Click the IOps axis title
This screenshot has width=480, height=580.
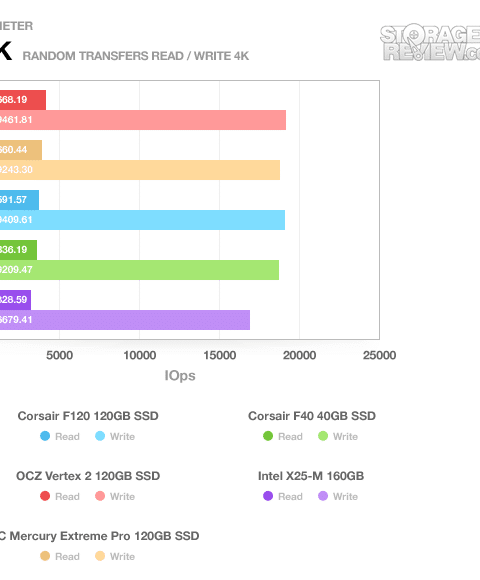coord(180,375)
